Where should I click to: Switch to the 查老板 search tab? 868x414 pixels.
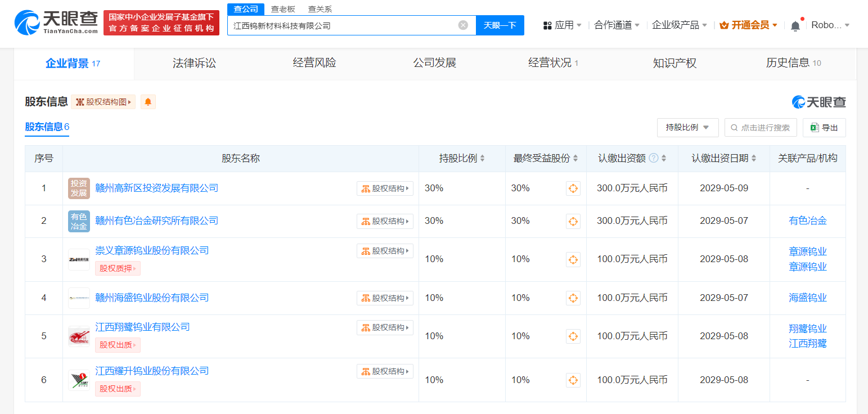coord(282,9)
